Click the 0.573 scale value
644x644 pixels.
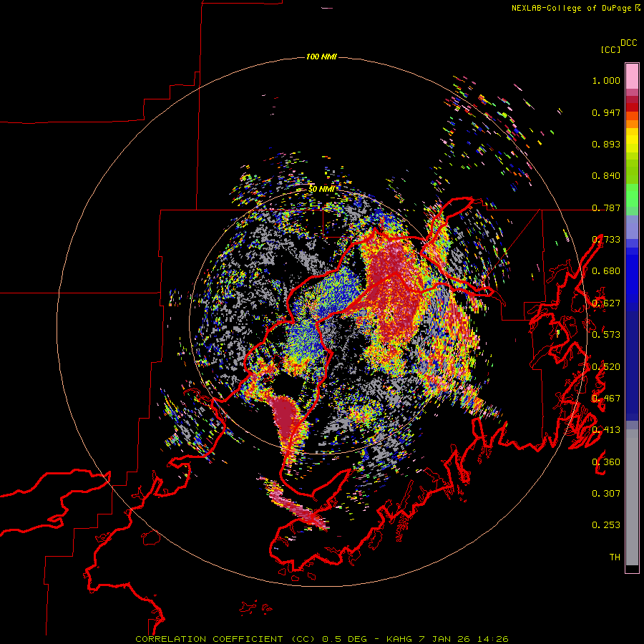coord(606,335)
